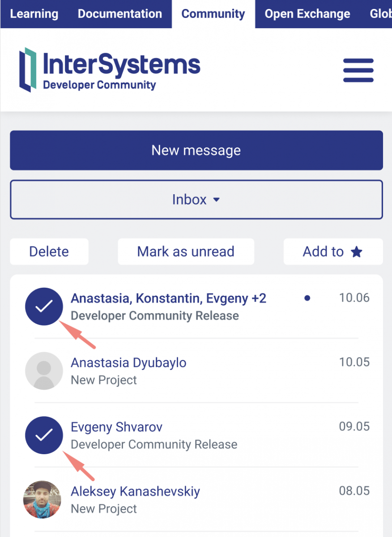Click the InterSystems Developer Community logo
The image size is (392, 537).
pos(110,70)
